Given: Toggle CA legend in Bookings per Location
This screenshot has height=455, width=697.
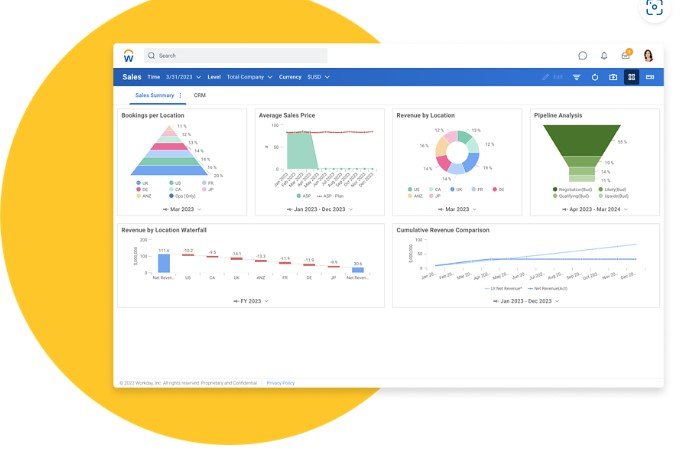Looking at the screenshot, I should pyautogui.click(x=175, y=189).
